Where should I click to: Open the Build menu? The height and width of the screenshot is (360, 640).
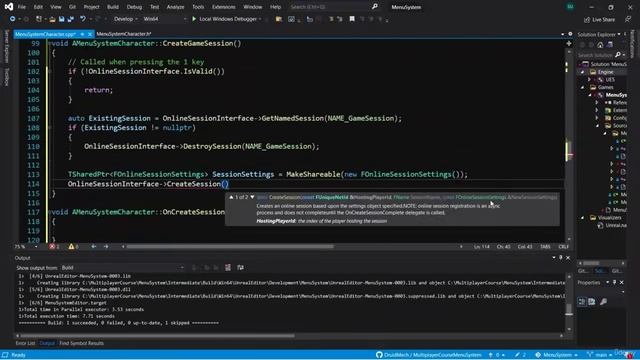pyautogui.click(x=113, y=7)
